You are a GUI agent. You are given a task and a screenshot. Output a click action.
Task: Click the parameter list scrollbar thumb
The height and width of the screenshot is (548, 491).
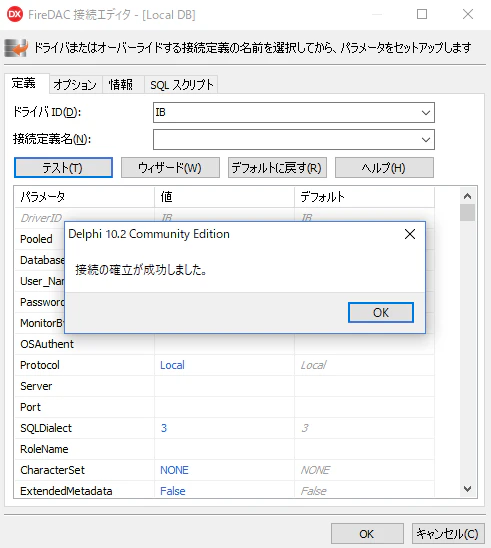tap(467, 212)
